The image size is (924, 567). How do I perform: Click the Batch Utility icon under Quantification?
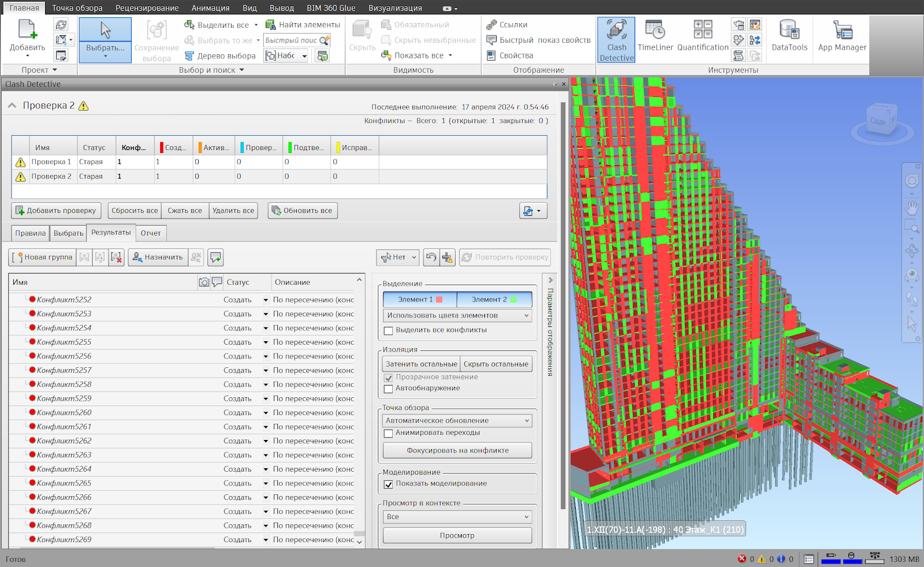(755, 55)
